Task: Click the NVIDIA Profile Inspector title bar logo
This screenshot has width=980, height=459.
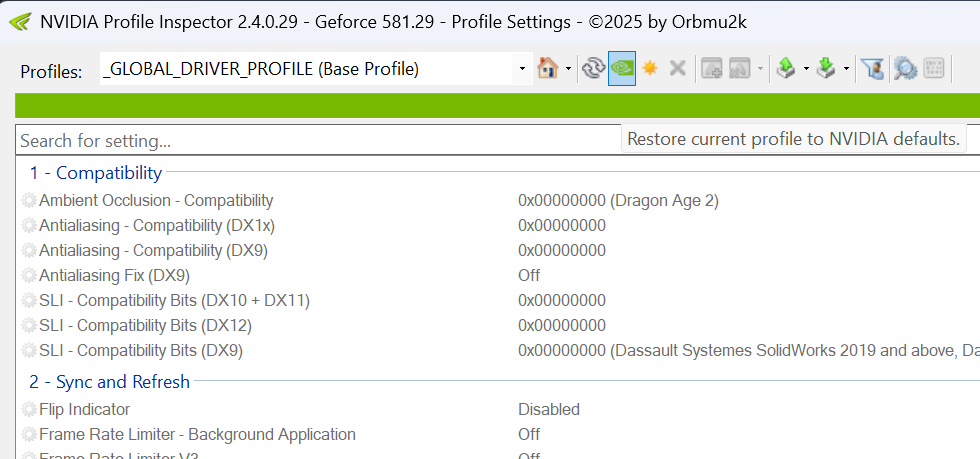Action: (x=19, y=22)
